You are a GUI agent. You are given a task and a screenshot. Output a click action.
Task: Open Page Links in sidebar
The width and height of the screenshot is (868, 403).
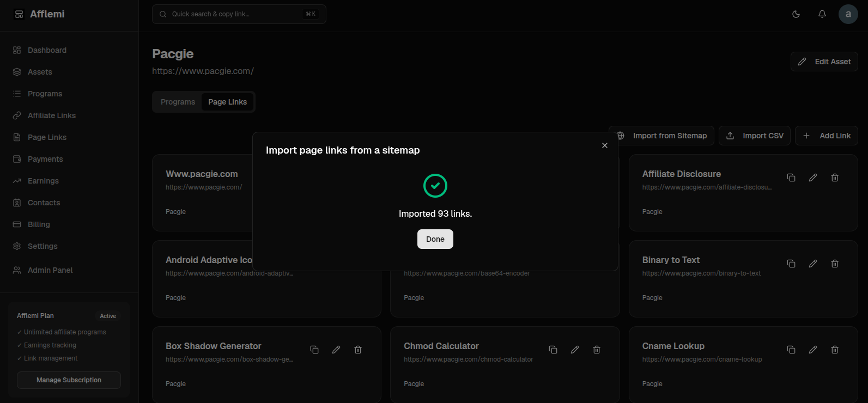[x=69, y=137]
